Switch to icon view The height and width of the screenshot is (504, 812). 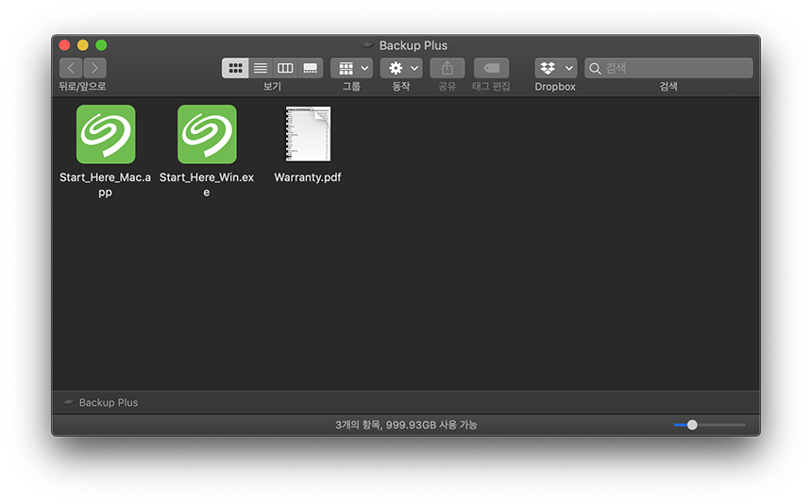(235, 68)
